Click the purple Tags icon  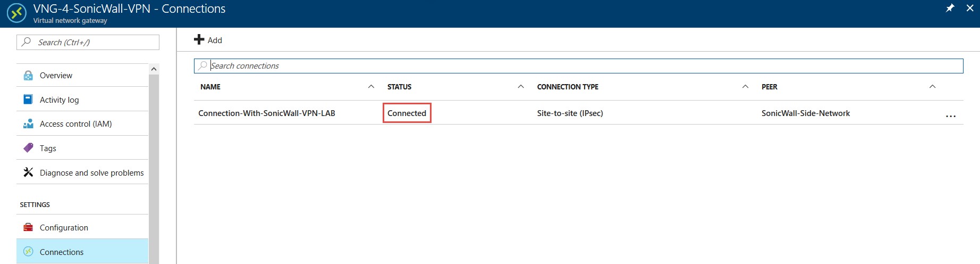pos(28,147)
